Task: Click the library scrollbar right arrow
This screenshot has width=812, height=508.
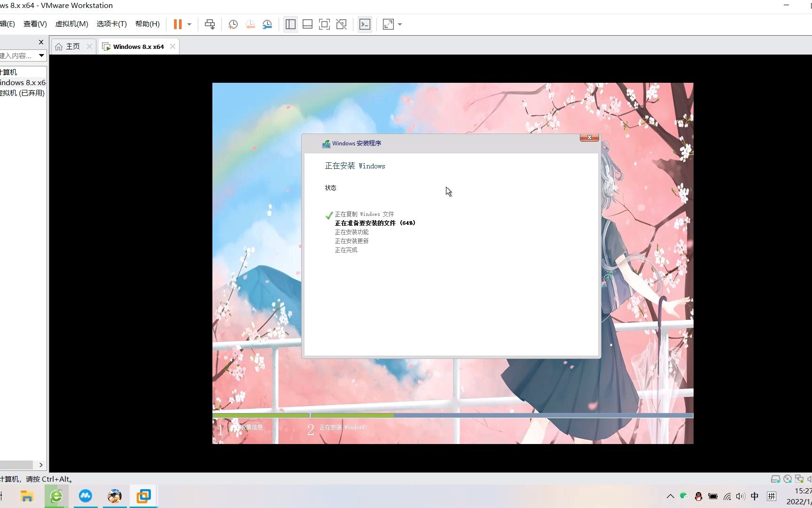Action: tap(41, 465)
